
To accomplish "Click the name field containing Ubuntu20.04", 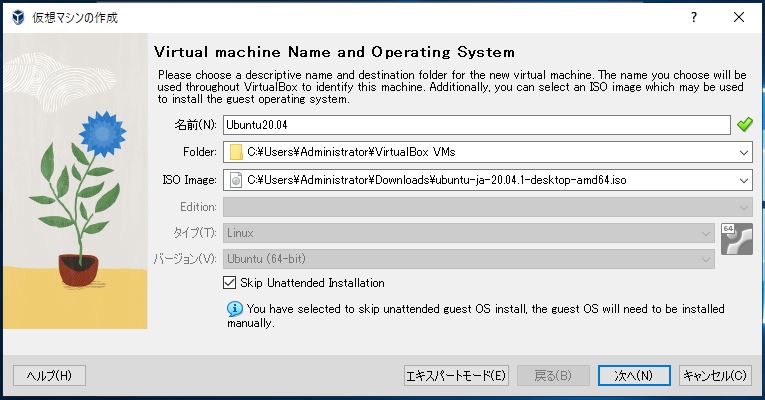I will point(477,125).
